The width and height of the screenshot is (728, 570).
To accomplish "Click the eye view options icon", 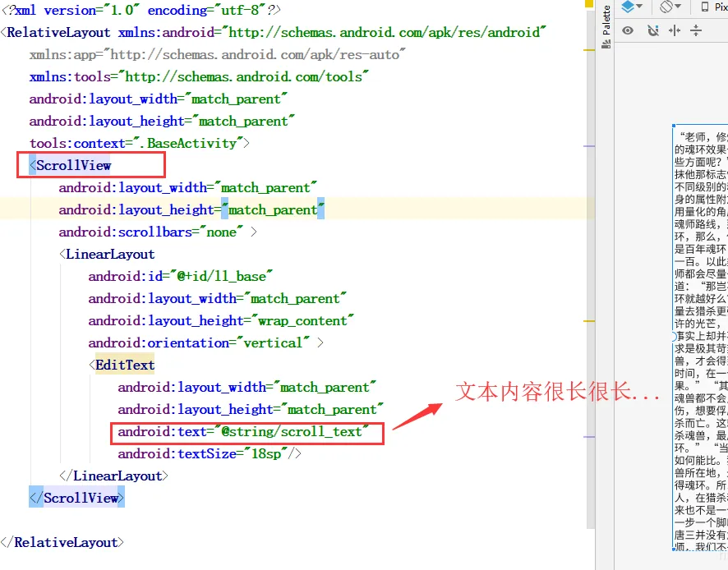I will tap(628, 30).
